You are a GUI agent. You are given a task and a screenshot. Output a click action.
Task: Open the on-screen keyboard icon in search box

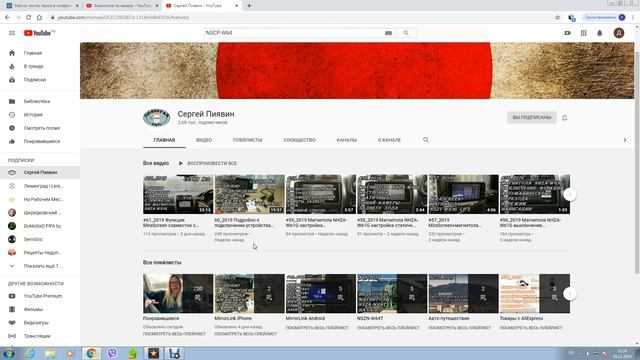point(388,33)
